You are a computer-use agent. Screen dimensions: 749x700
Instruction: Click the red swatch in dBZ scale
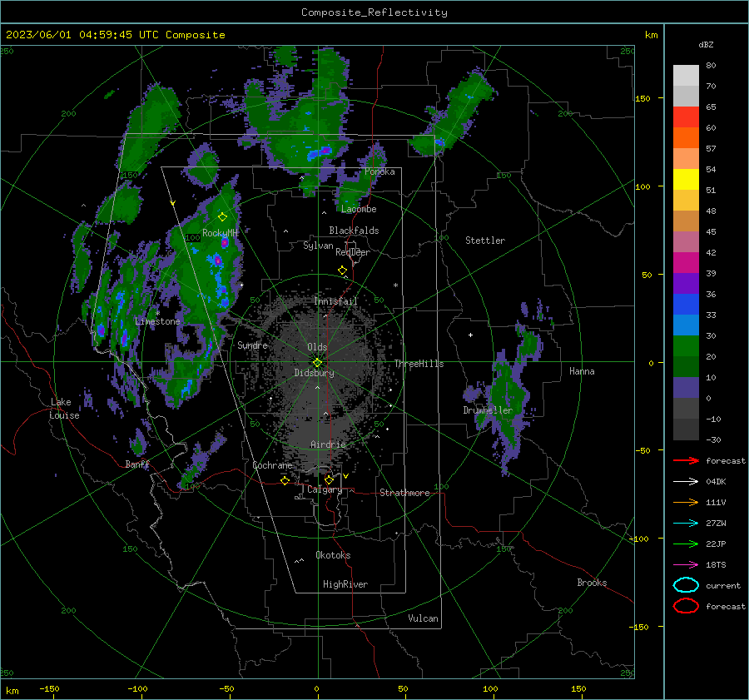686,117
